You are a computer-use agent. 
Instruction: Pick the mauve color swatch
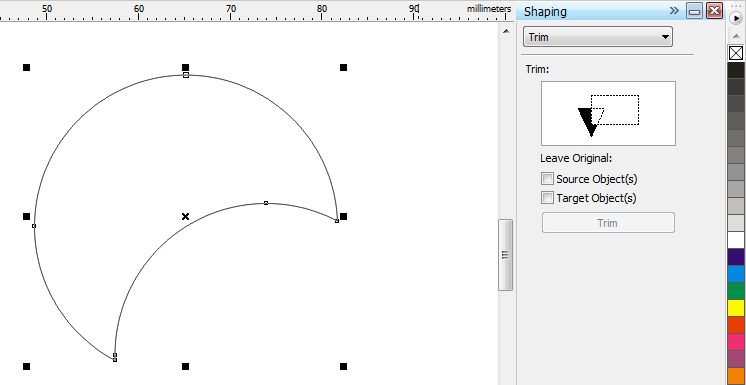736,358
